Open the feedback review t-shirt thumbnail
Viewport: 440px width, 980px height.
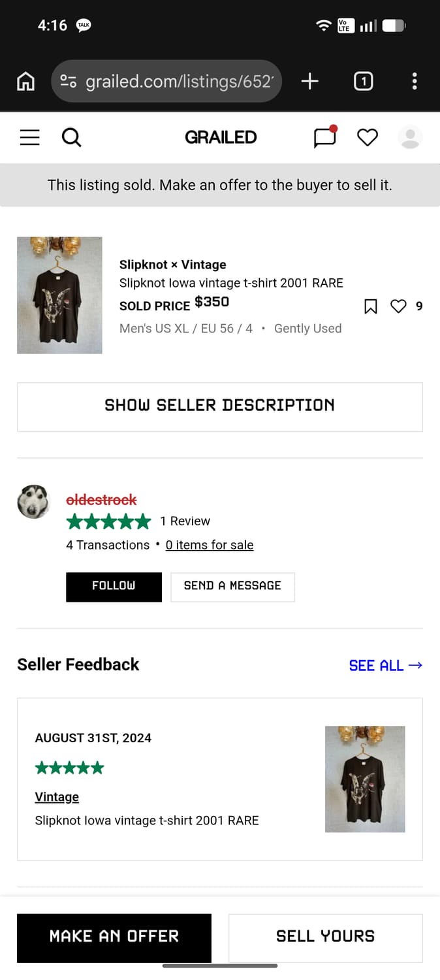tap(365, 779)
